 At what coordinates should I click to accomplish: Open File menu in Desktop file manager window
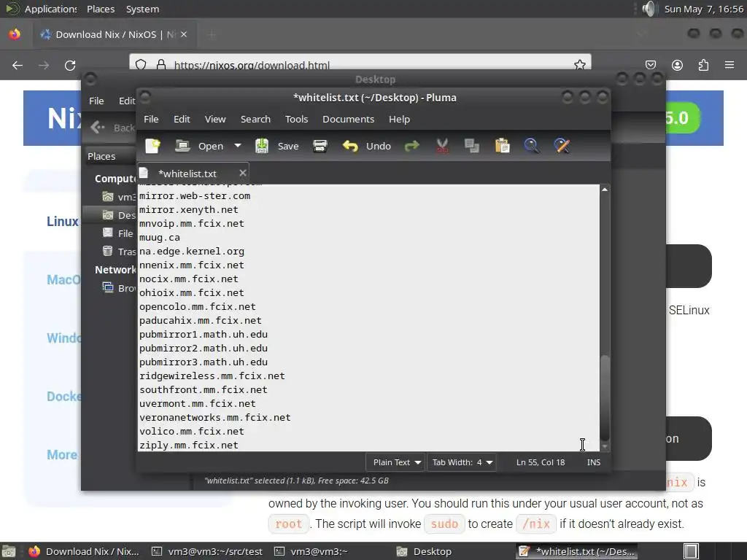tap(96, 101)
